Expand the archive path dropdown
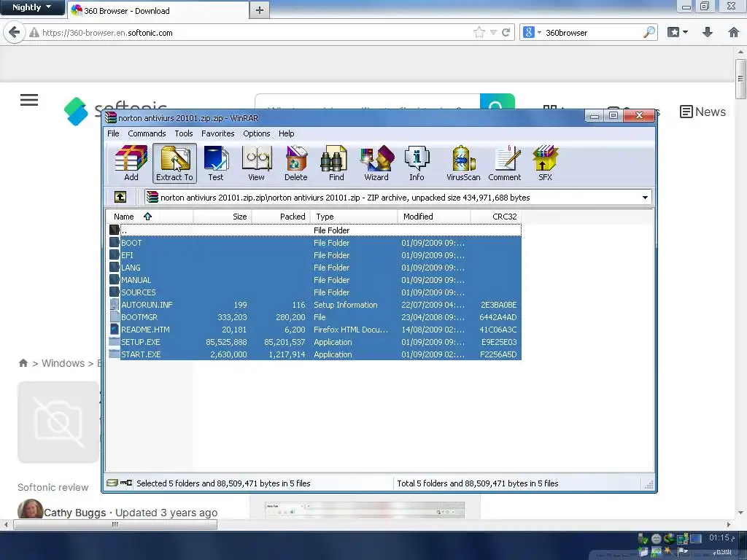Viewport: 747px width, 560px height. click(x=645, y=197)
